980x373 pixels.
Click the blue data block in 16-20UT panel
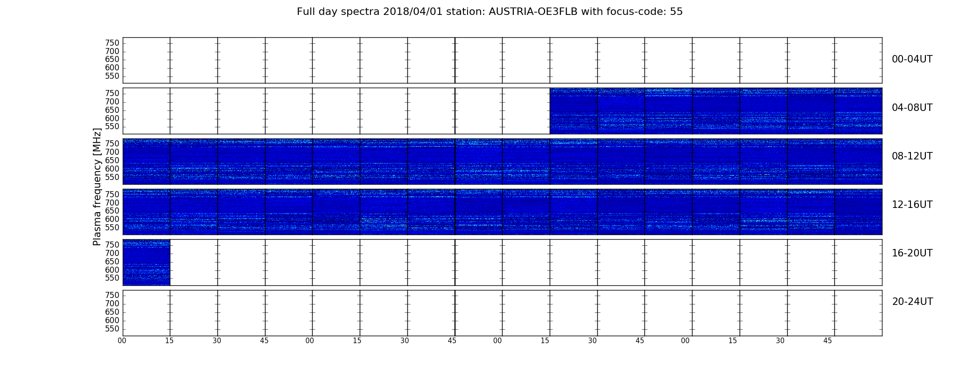click(x=147, y=262)
